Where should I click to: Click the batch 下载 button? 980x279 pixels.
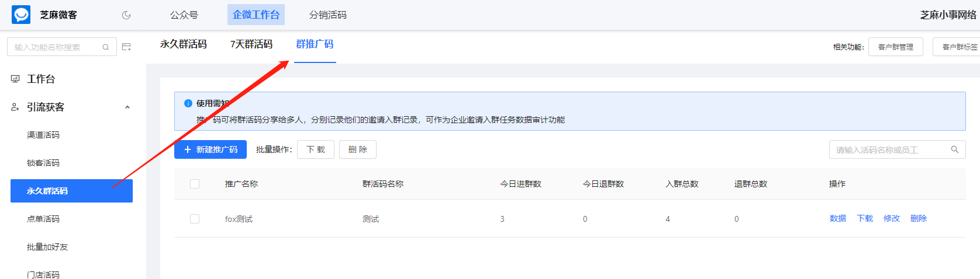(x=316, y=149)
